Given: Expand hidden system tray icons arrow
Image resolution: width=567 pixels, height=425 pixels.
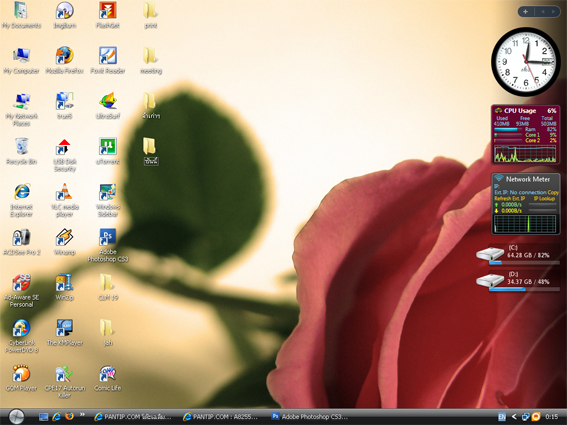Looking at the screenshot, I should [514, 417].
